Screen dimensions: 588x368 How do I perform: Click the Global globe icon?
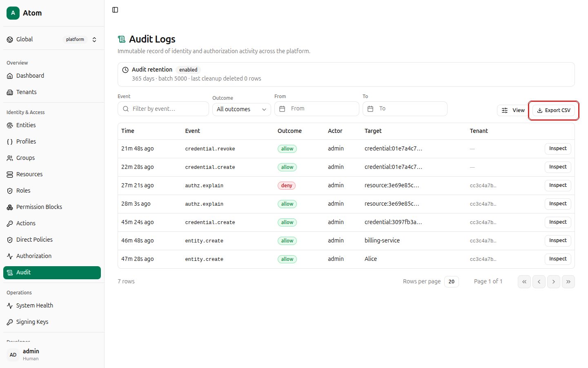10,40
